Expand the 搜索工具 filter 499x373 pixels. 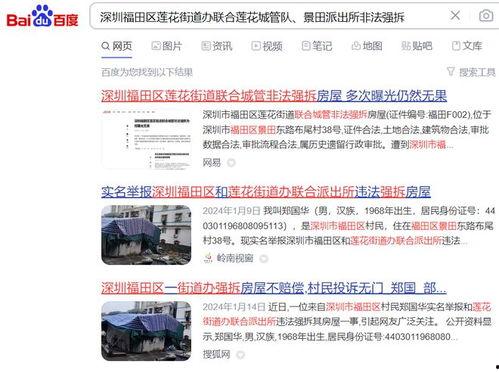click(471, 72)
